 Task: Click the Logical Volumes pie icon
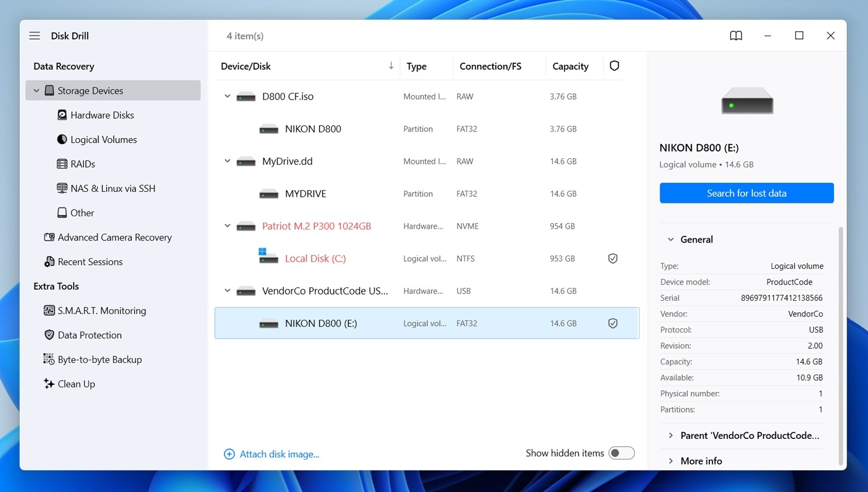[62, 139]
